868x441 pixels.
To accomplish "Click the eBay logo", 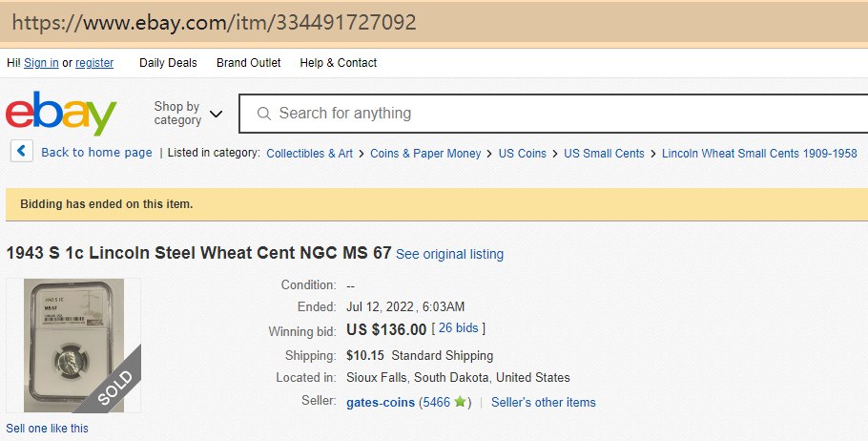I will (x=61, y=114).
